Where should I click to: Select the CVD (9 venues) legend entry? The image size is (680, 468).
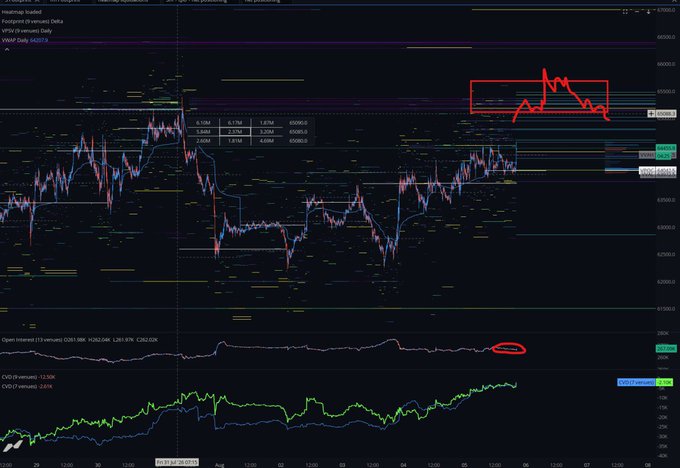coord(28,377)
